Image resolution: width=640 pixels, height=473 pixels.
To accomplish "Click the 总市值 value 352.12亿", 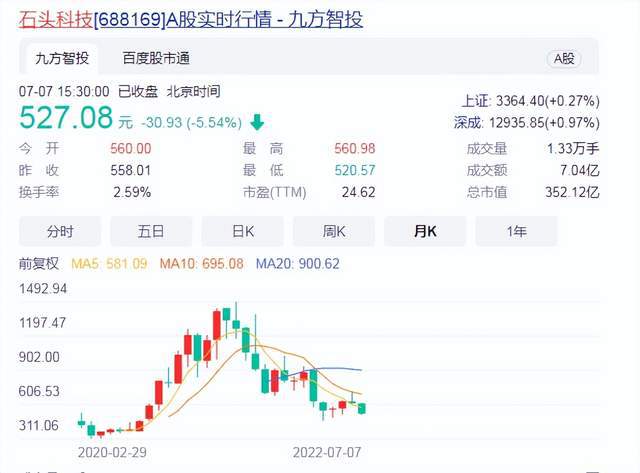I will pos(572,192).
